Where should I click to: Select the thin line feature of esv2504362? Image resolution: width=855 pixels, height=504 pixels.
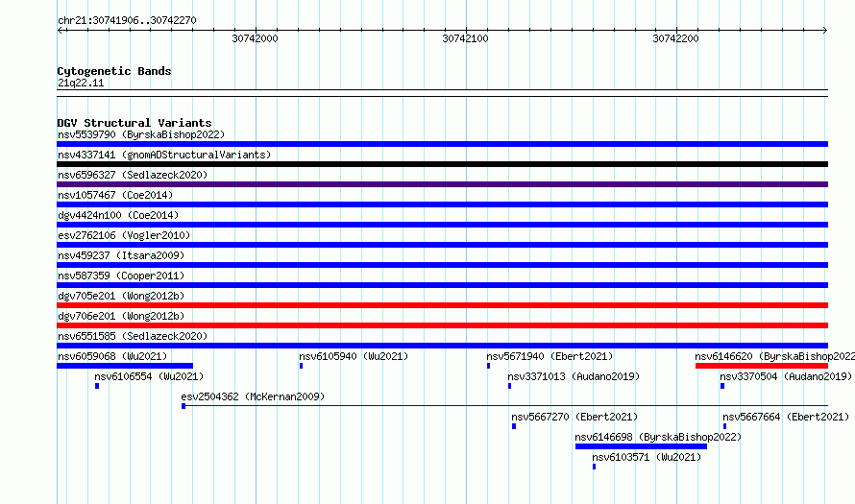[505, 406]
